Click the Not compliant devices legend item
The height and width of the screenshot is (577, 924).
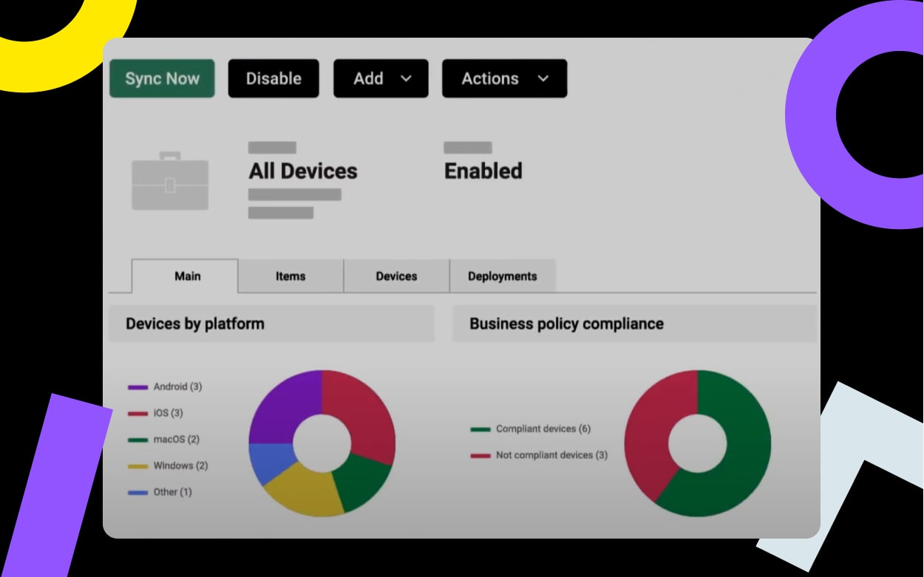532,455
